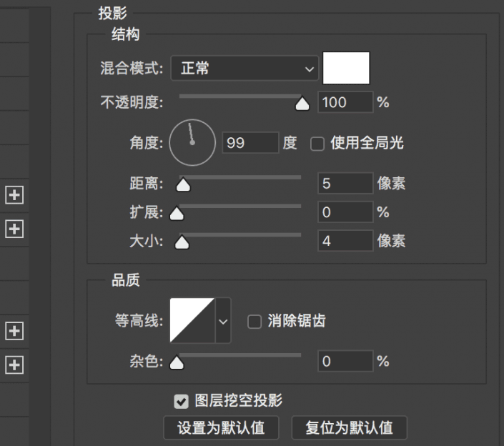Click the 大小 field showing 4
This screenshot has width=504, height=446.
tap(345, 240)
